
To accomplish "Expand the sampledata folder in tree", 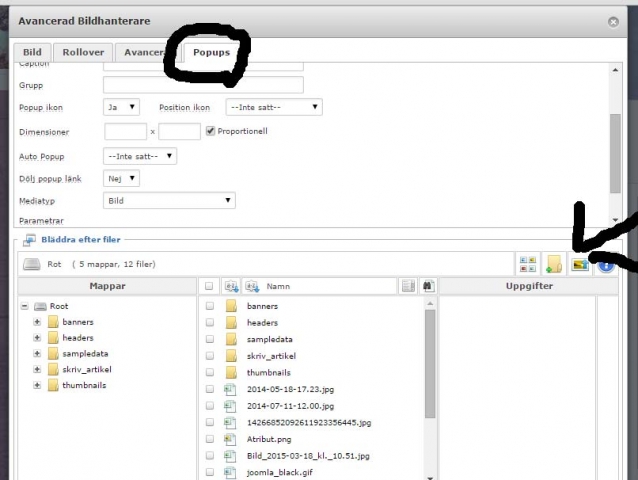I will tap(37, 354).
